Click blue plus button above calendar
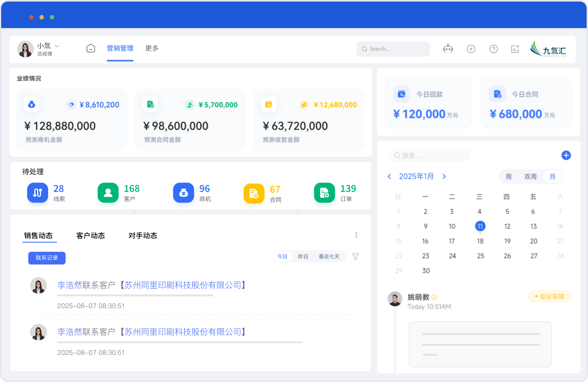 pyautogui.click(x=566, y=155)
